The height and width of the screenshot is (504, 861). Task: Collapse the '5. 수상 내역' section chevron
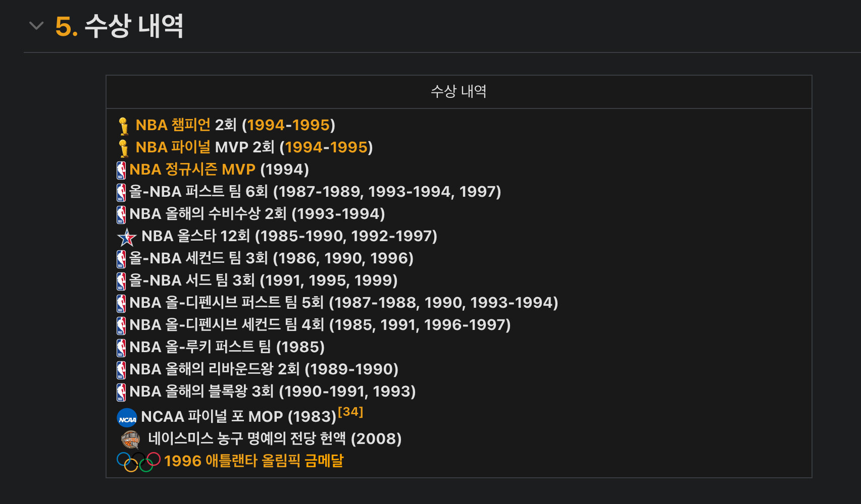[x=36, y=25]
